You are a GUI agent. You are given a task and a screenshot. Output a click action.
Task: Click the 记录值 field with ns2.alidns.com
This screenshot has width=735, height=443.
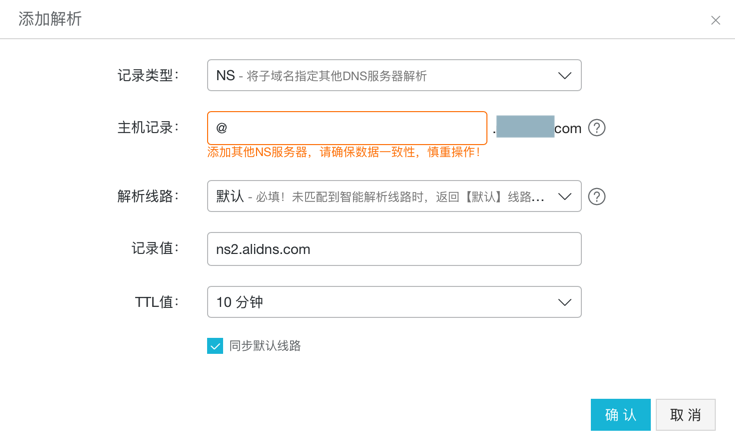click(x=394, y=249)
